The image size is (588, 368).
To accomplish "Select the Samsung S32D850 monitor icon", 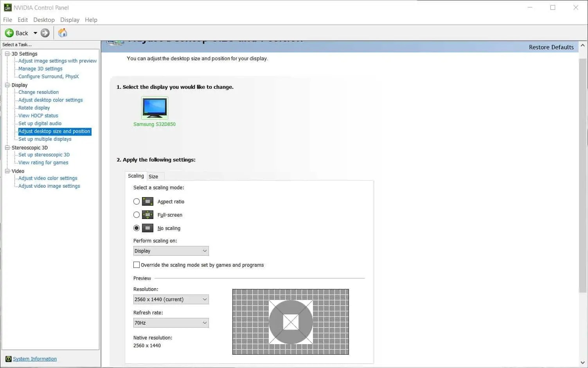I will pos(154,108).
